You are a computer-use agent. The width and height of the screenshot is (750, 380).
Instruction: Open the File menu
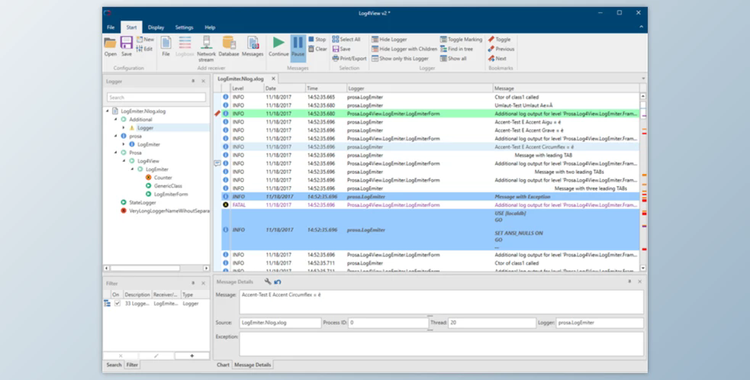[x=110, y=27]
